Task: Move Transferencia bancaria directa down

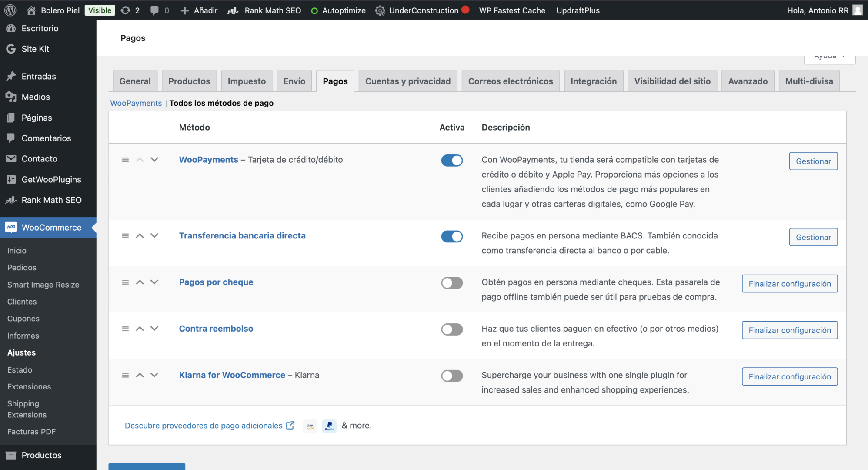Action: tap(154, 236)
